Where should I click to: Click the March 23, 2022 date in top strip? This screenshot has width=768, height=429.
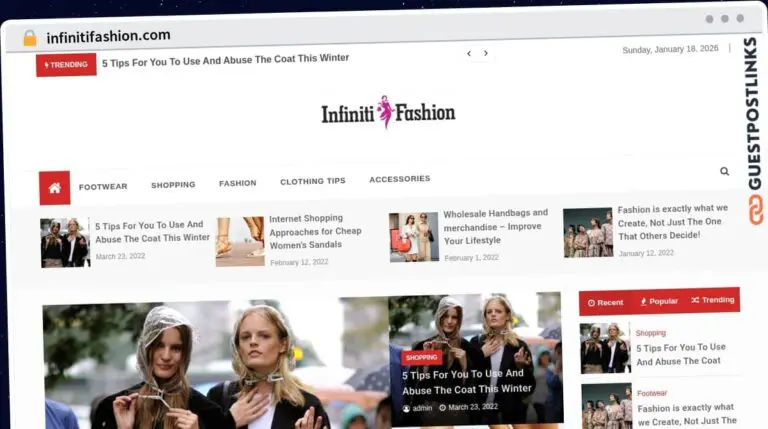120,256
